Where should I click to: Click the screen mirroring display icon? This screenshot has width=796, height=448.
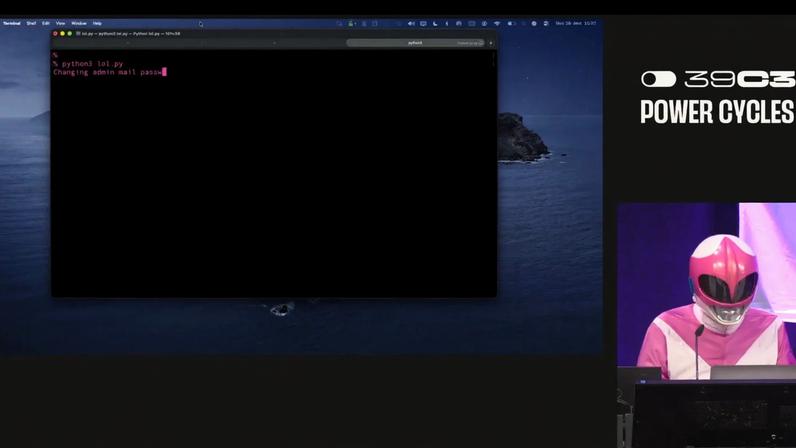423,23
